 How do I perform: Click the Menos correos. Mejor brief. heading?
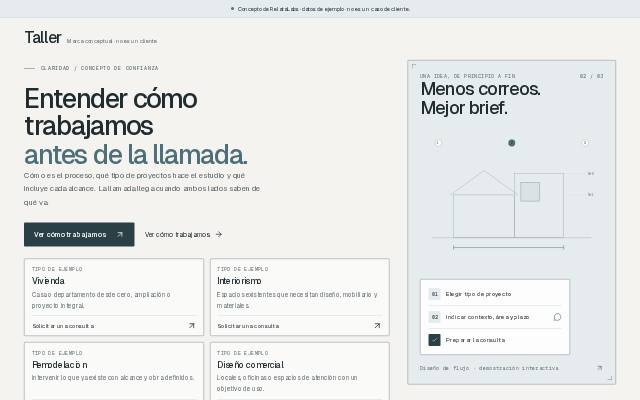(480, 98)
